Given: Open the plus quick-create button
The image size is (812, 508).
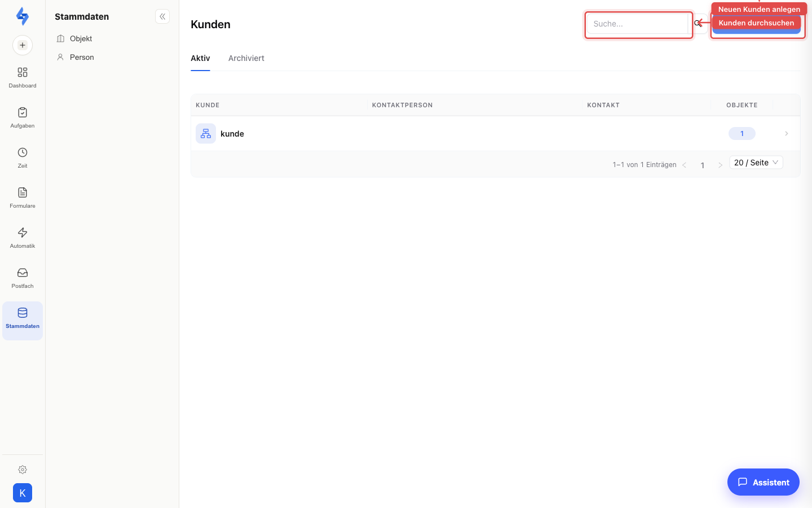Looking at the screenshot, I should 23,45.
